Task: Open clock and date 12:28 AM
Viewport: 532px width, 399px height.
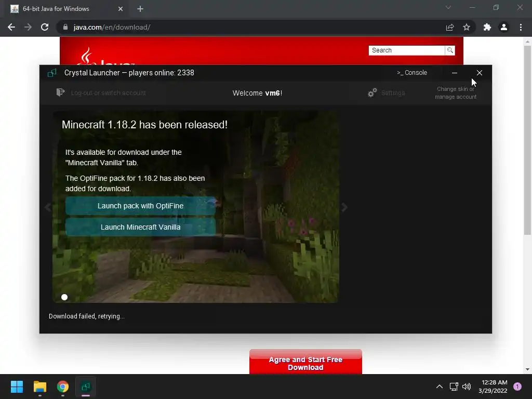Action: [x=493, y=387]
